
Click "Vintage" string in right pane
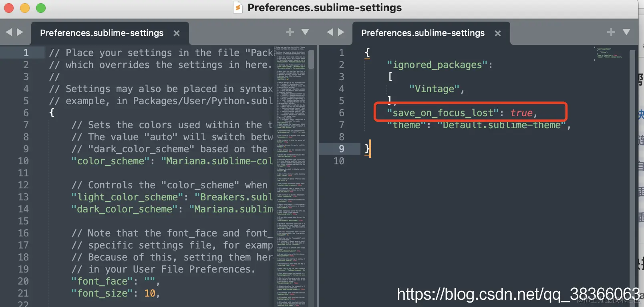[x=434, y=89]
